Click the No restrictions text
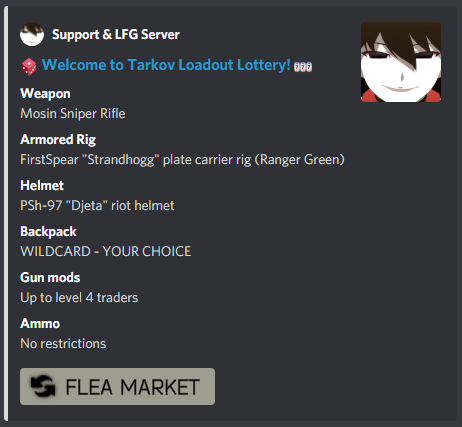462x427 pixels. coord(63,343)
